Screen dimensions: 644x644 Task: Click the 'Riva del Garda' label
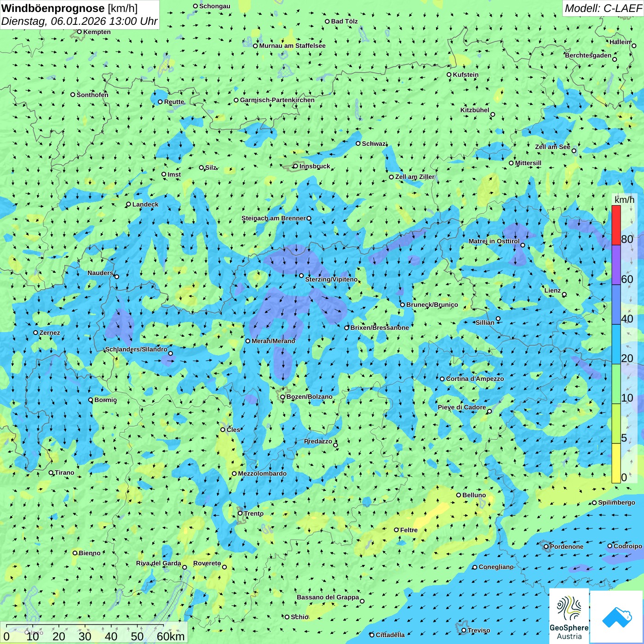[159, 563]
